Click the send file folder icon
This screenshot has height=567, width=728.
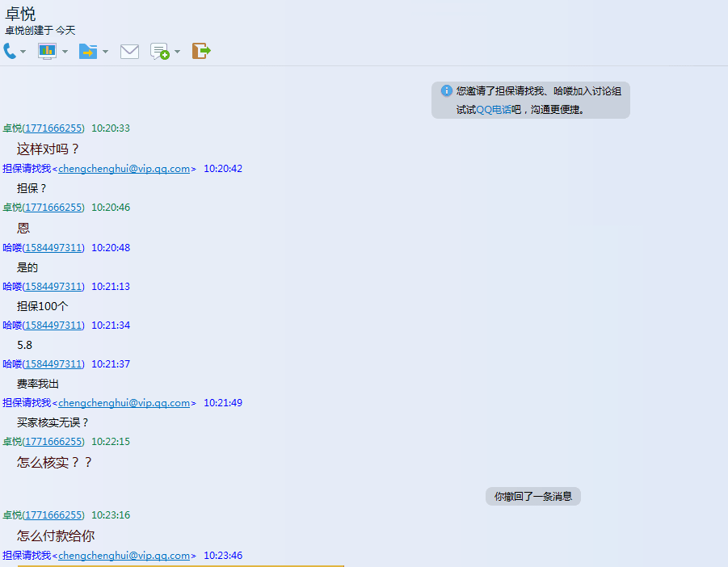[87, 52]
